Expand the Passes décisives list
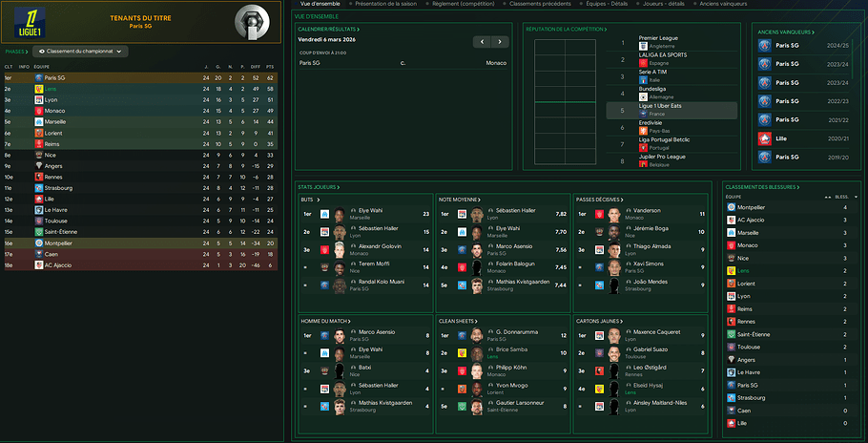 pos(601,200)
